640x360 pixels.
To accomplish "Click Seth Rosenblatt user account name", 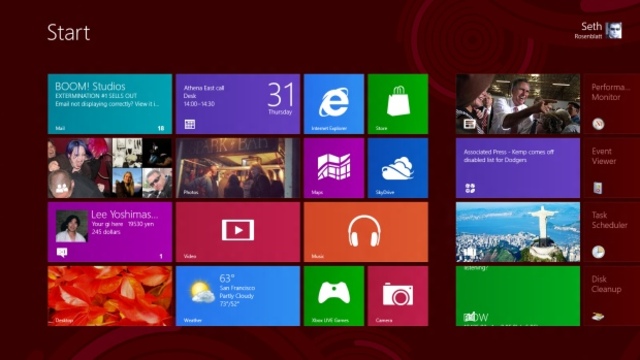I will point(589,30).
